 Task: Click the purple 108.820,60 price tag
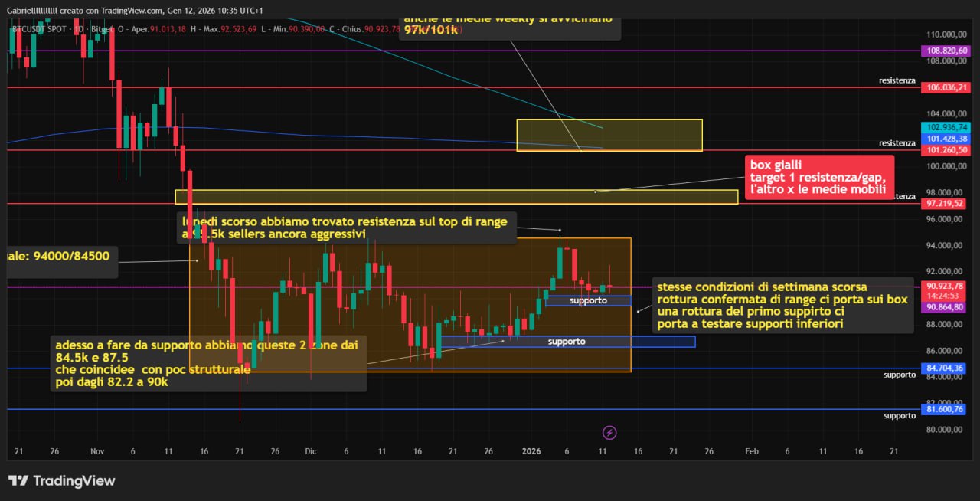[945, 51]
